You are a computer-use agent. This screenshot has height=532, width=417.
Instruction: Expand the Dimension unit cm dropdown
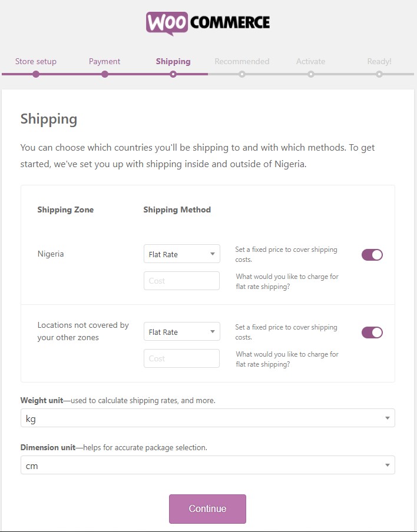[x=207, y=465]
